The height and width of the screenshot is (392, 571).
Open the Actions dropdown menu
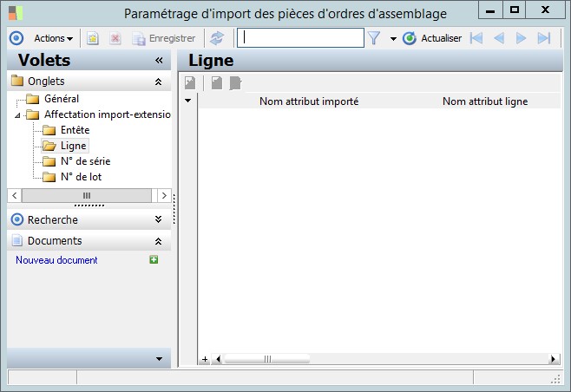point(53,38)
